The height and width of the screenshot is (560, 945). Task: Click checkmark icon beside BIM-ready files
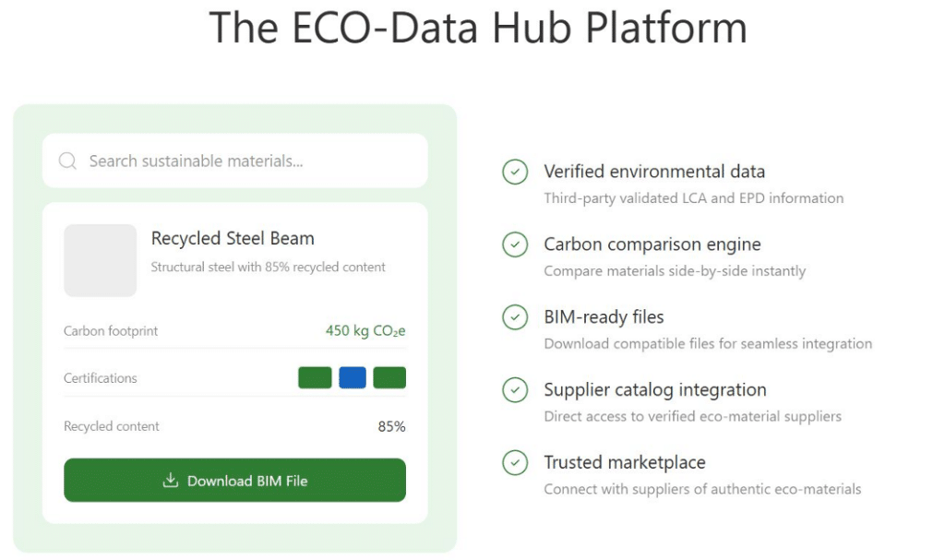click(515, 317)
